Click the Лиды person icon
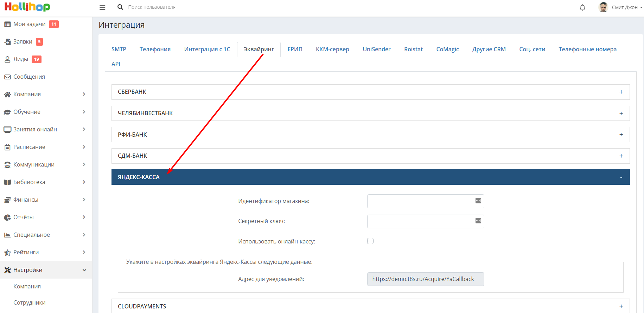 [7, 59]
